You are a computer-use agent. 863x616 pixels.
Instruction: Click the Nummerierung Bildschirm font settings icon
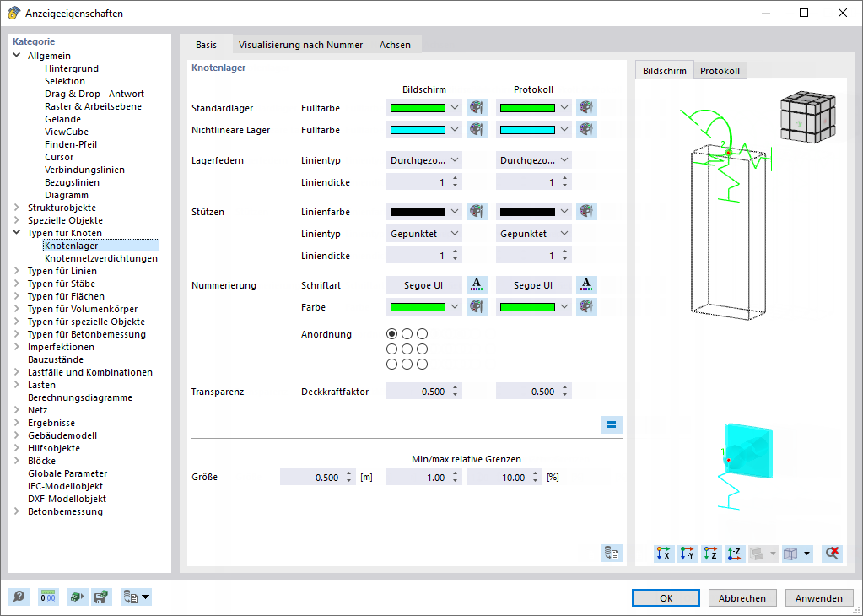pyautogui.click(x=477, y=284)
